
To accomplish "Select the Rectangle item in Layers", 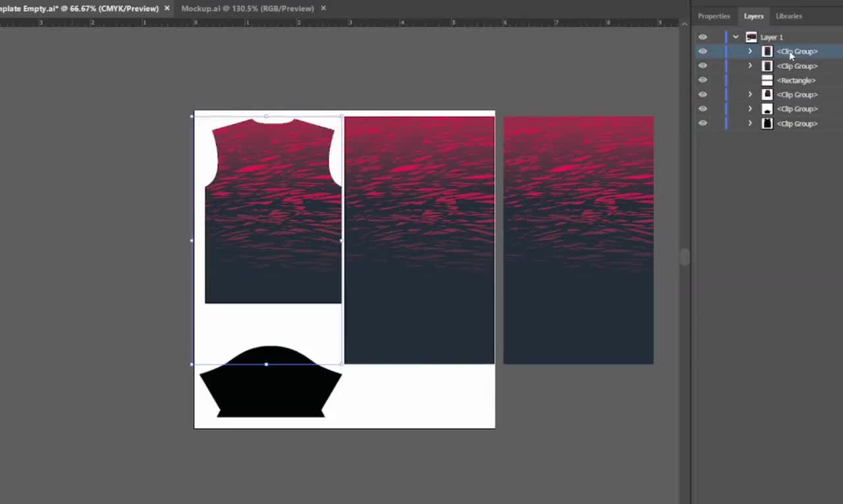I will coord(796,80).
